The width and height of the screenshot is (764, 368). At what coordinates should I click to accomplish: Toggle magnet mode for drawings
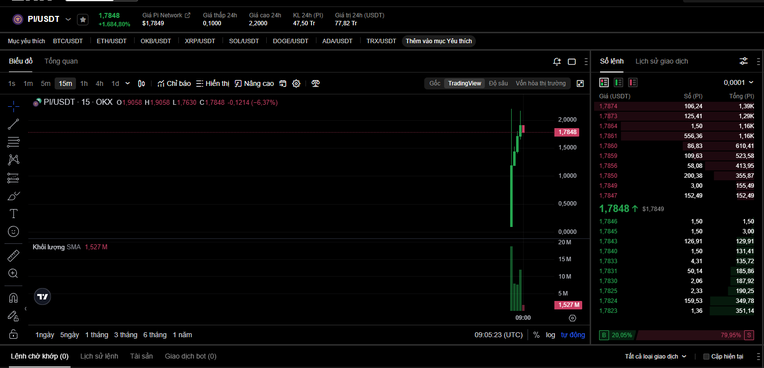14,298
